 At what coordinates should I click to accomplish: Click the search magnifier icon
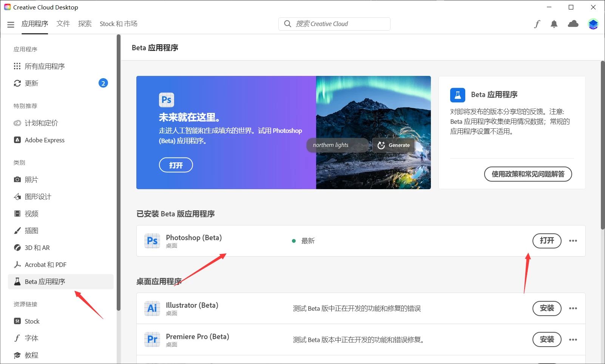(x=287, y=24)
